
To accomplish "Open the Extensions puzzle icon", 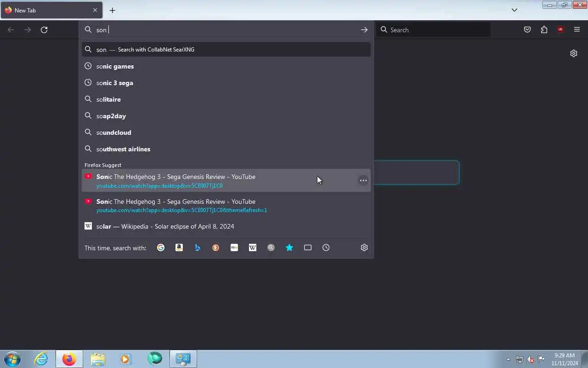I will (x=544, y=30).
